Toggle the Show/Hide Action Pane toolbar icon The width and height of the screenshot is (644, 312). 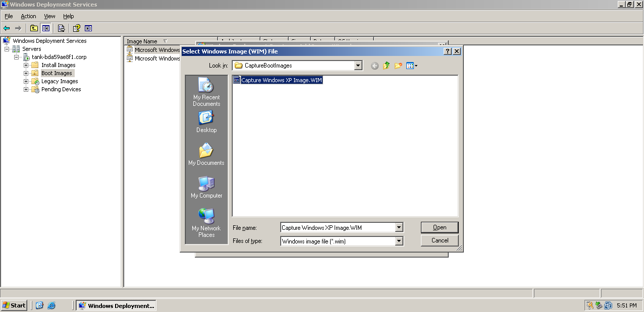[x=88, y=28]
